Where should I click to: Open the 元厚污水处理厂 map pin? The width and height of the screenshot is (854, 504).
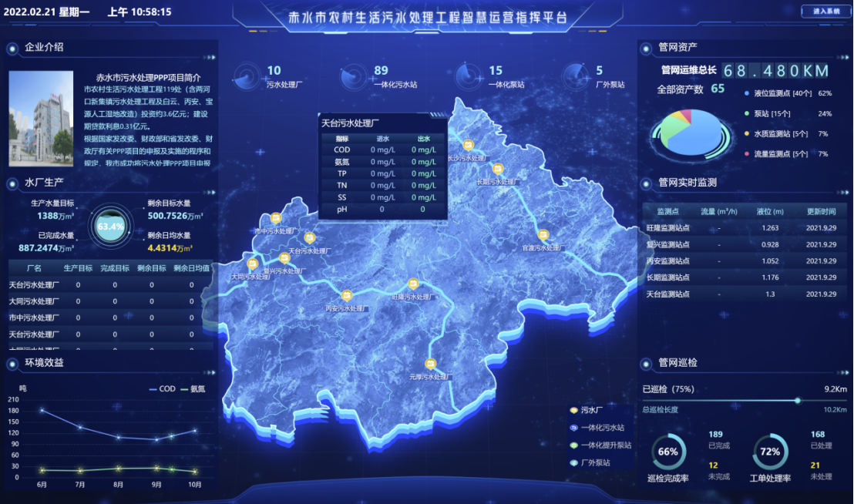431,365
